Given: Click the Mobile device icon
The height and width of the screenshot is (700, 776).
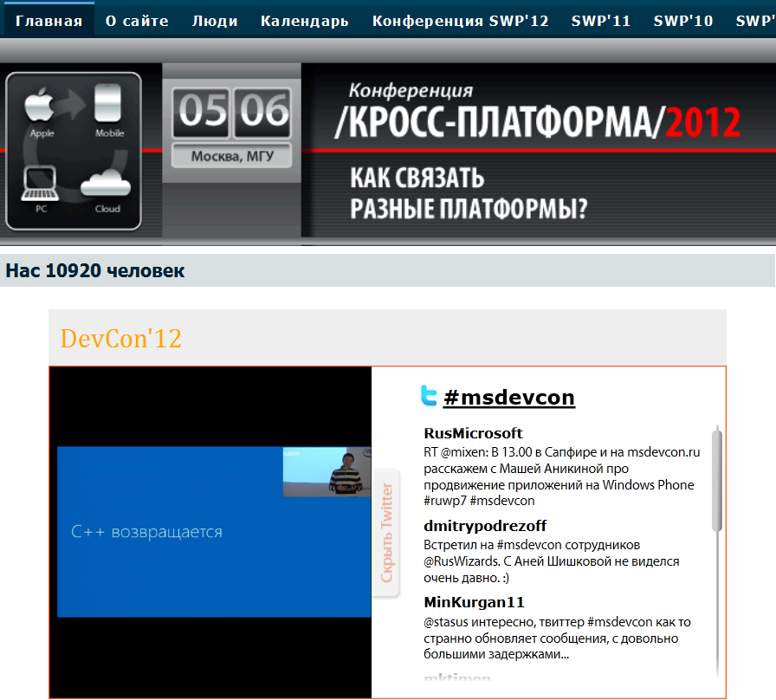Looking at the screenshot, I should pyautogui.click(x=108, y=103).
